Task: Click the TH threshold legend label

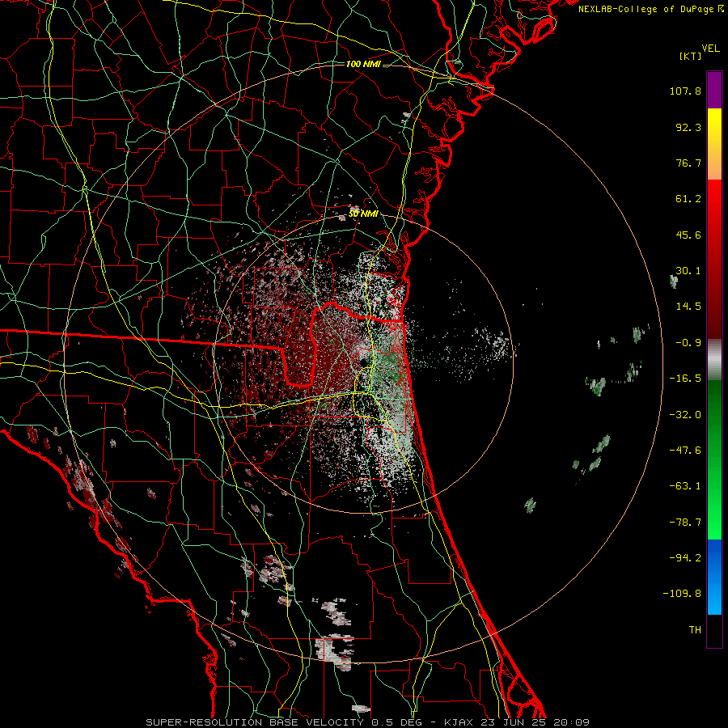Action: 695,630
